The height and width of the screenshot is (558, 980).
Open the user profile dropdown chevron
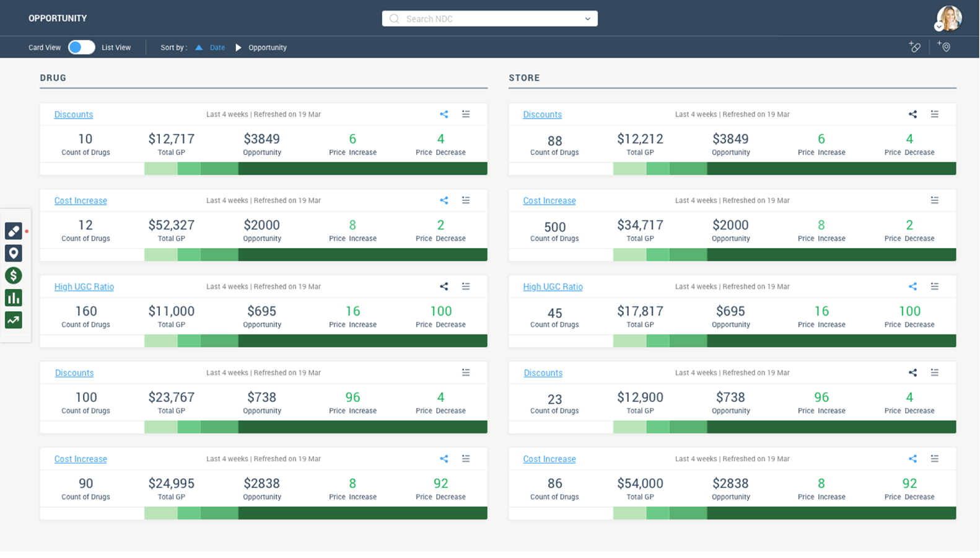(x=939, y=27)
